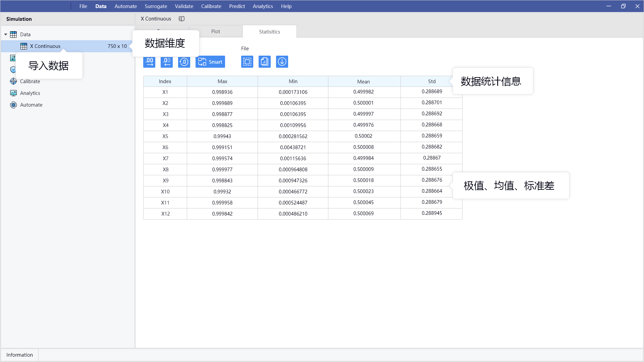Open the Information panel tab
644x362 pixels.
[x=19, y=355]
